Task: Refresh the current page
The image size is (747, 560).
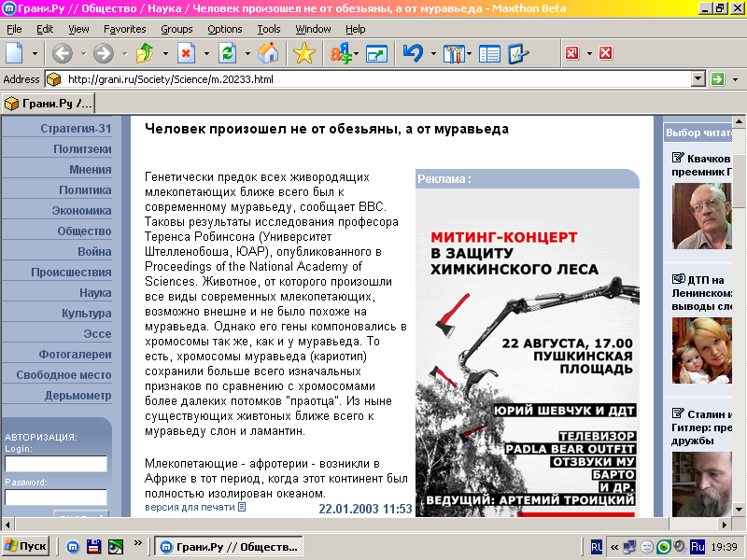Action: [227, 53]
